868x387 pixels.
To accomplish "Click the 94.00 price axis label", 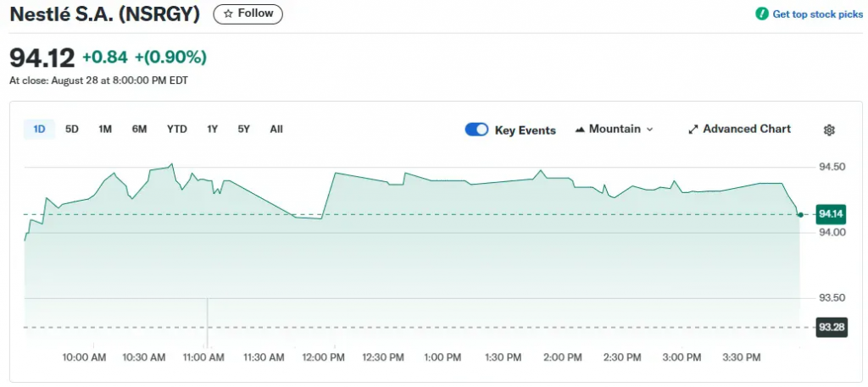I will (832, 232).
